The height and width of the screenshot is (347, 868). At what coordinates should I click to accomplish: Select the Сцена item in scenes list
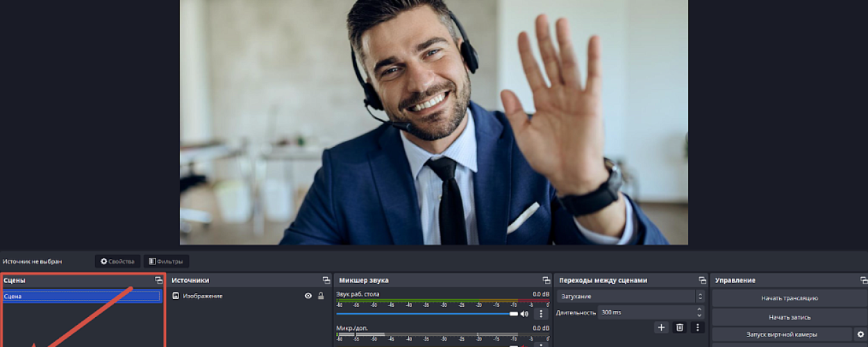82,296
